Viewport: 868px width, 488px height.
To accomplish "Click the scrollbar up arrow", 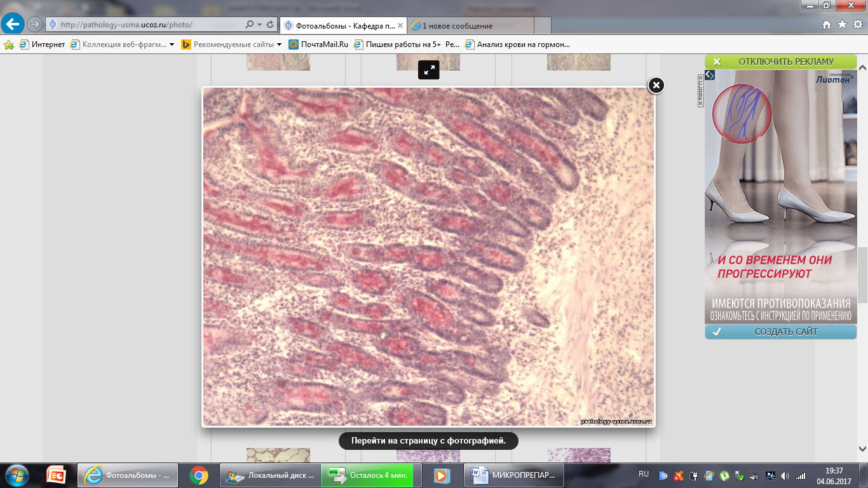I will [862, 66].
